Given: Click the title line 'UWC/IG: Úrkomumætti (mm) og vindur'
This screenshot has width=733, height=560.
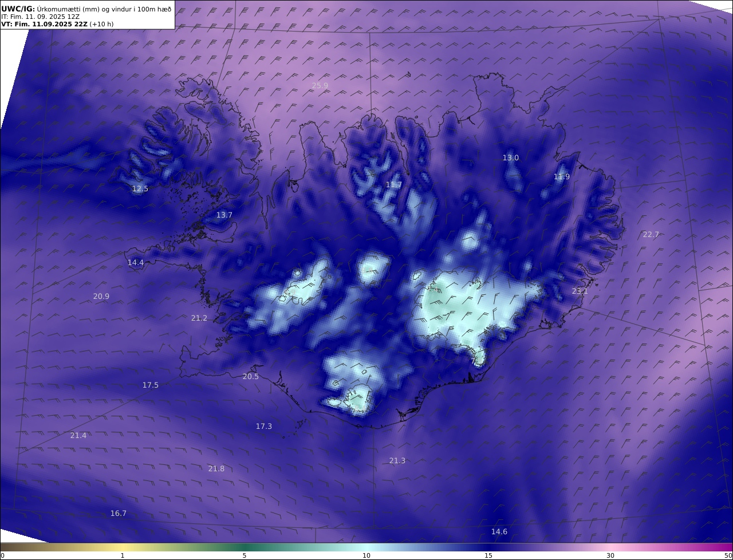Looking at the screenshot, I should (86, 9).
